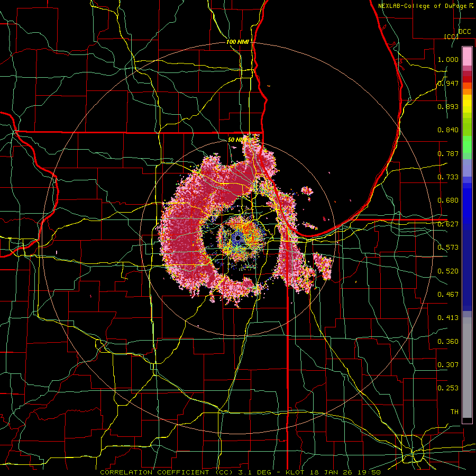The image size is (476, 476).
Task: Click the KLOT station identifier in caption
Action: (x=296, y=472)
